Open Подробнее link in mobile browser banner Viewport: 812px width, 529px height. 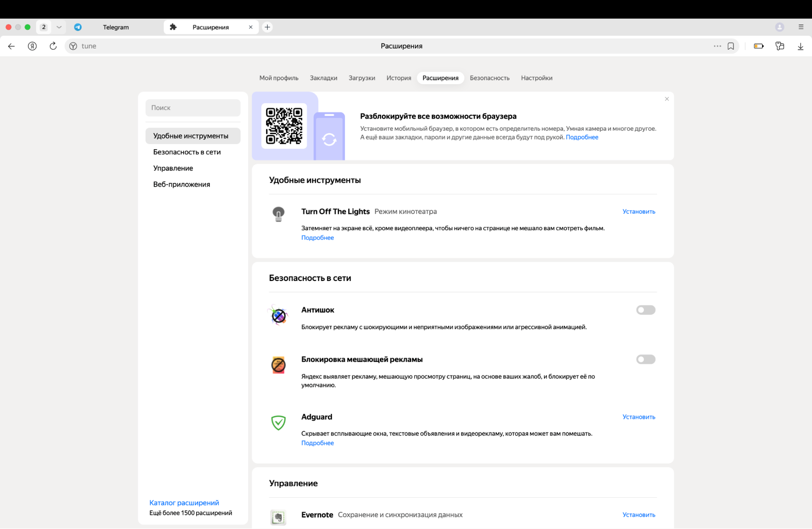(x=582, y=137)
